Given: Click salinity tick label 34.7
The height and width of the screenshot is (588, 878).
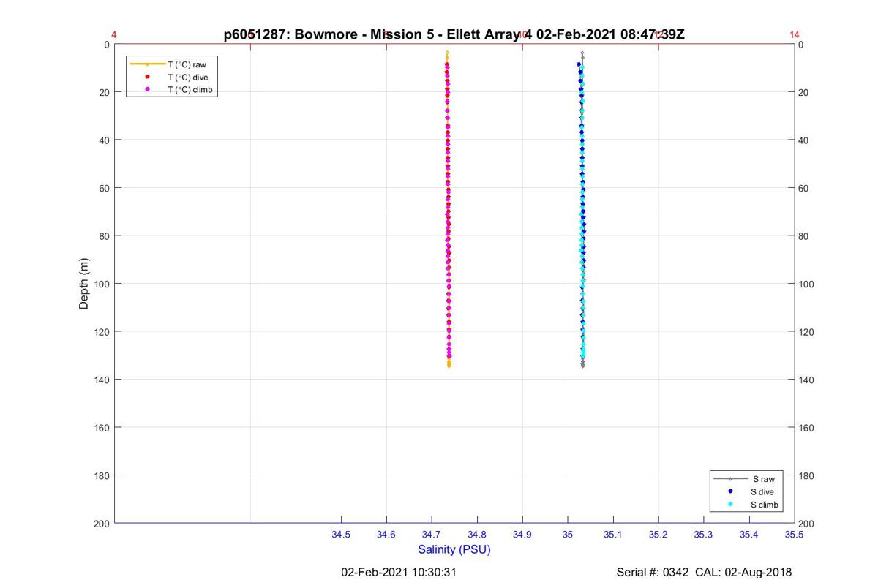Looking at the screenshot, I should tap(432, 535).
